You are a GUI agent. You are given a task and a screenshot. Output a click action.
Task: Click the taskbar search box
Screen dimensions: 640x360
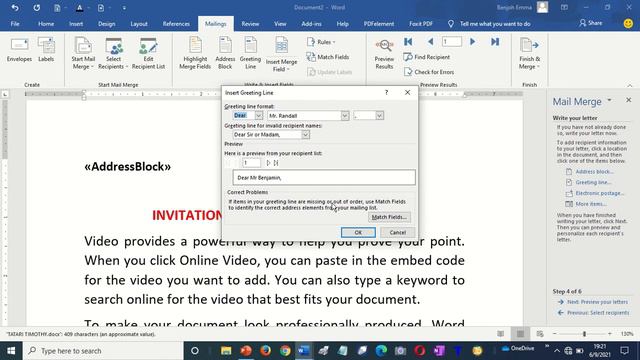click(x=103, y=351)
